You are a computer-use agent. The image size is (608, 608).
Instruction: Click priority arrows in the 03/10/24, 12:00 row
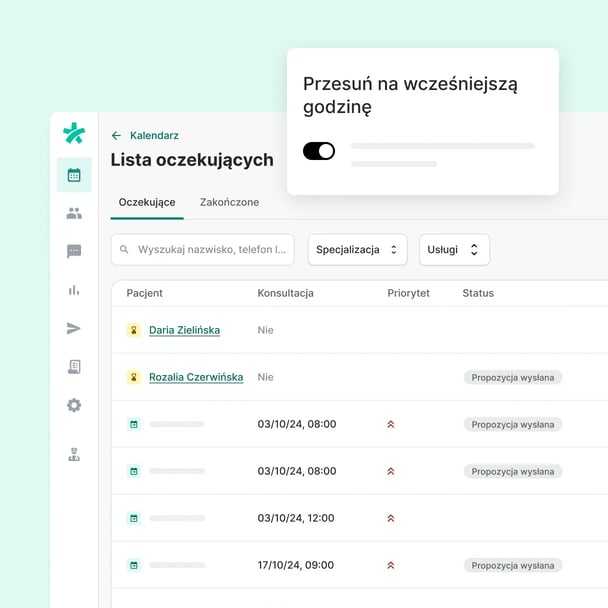pyautogui.click(x=391, y=518)
